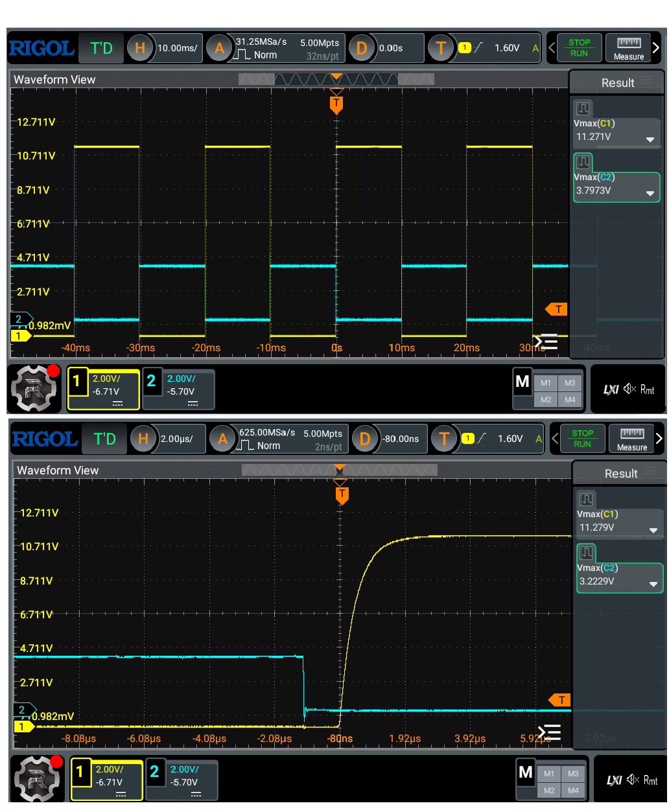Image resolution: width=669 pixels, height=812 pixels.
Task: Click channel 1 ground marker, bottom waveform
Action: point(24,726)
